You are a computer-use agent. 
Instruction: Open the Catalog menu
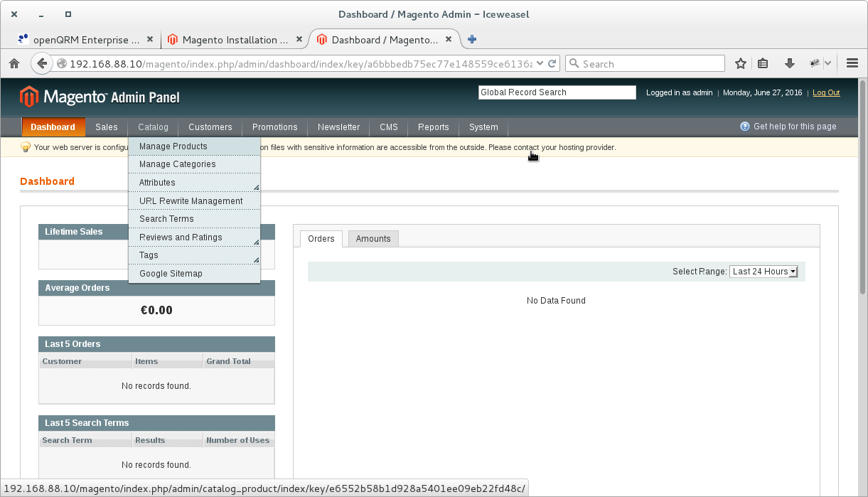click(x=154, y=127)
